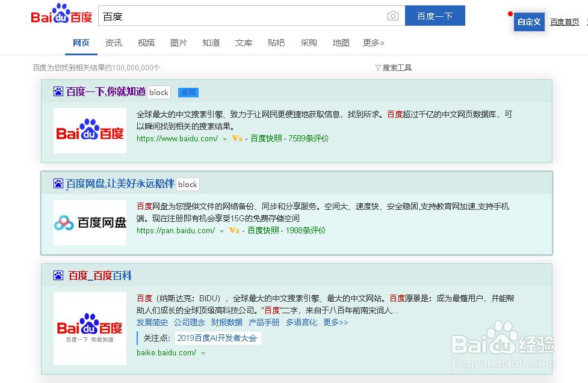588x383 pixels.
Task: Open Baidu Baike logo thumbnail
Action: click(x=90, y=328)
